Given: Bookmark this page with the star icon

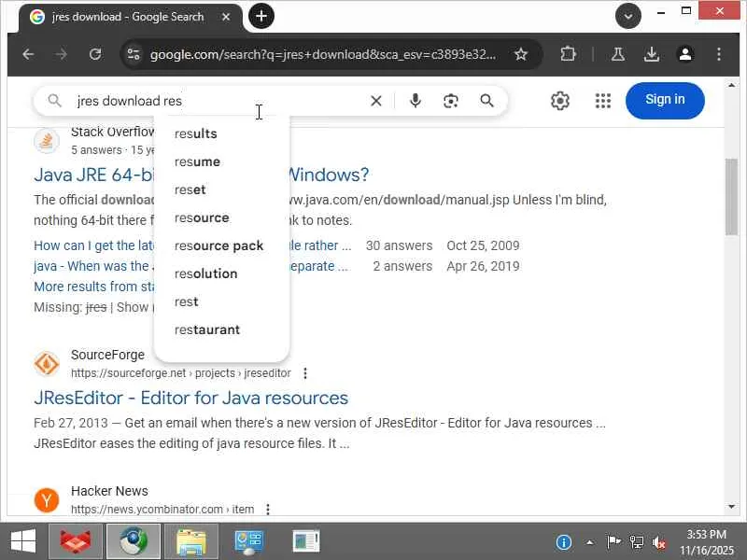Looking at the screenshot, I should 521,54.
